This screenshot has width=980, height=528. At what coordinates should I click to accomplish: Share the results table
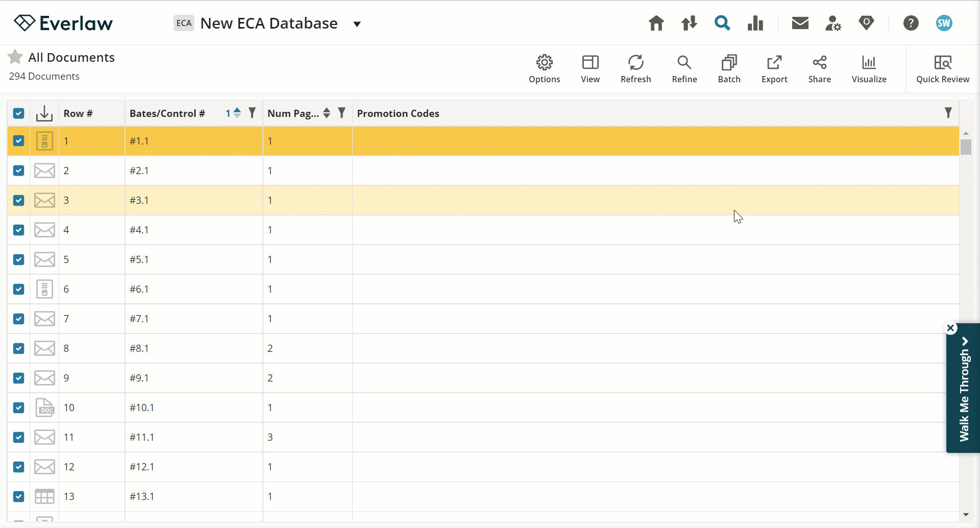tap(820, 69)
